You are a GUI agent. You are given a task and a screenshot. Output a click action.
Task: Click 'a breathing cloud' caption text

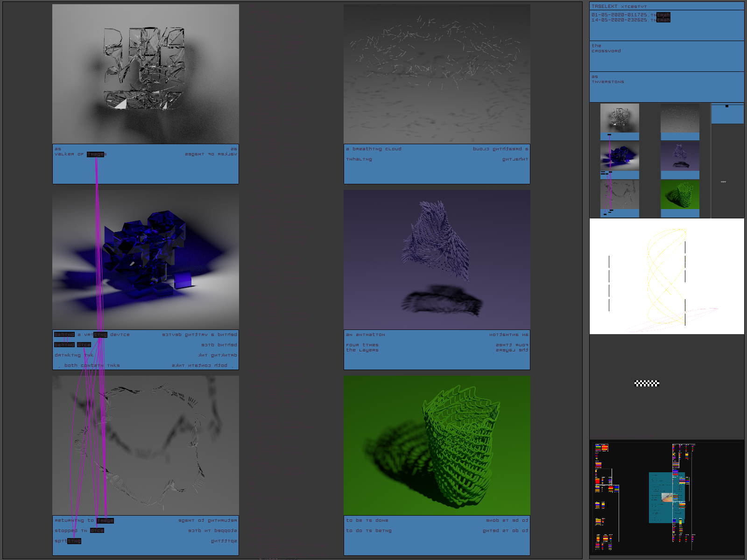coord(373,149)
